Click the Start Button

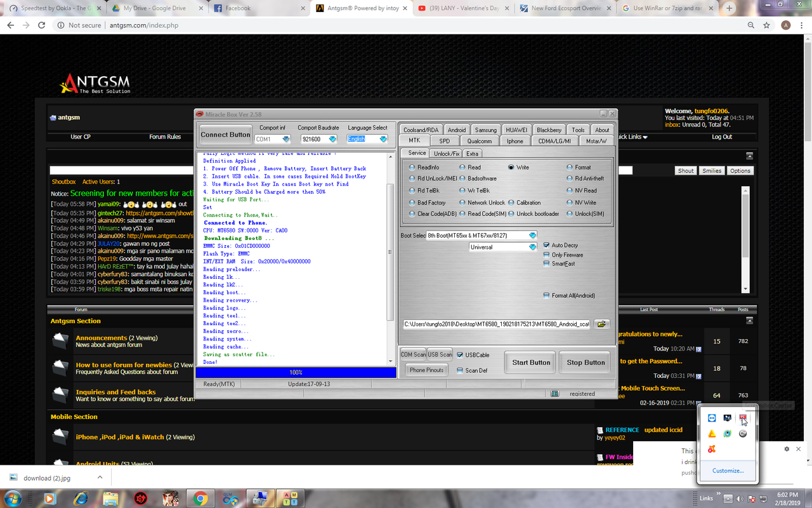[x=531, y=363]
